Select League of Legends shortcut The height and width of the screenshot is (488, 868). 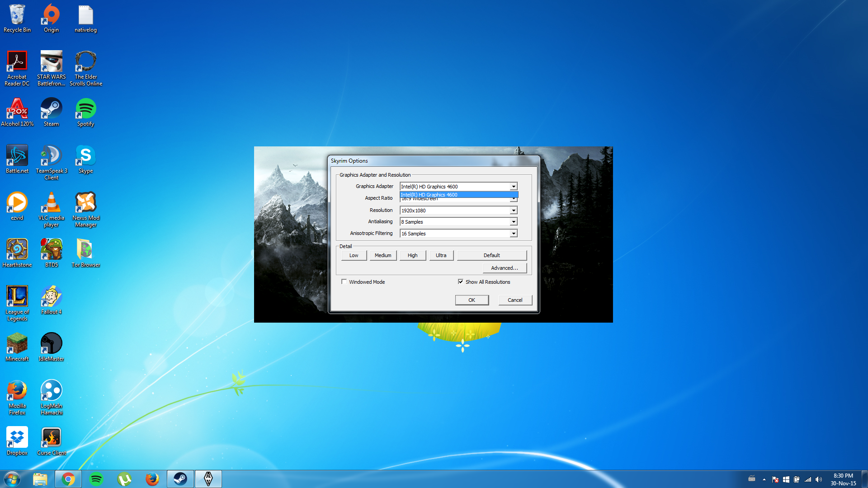click(17, 303)
